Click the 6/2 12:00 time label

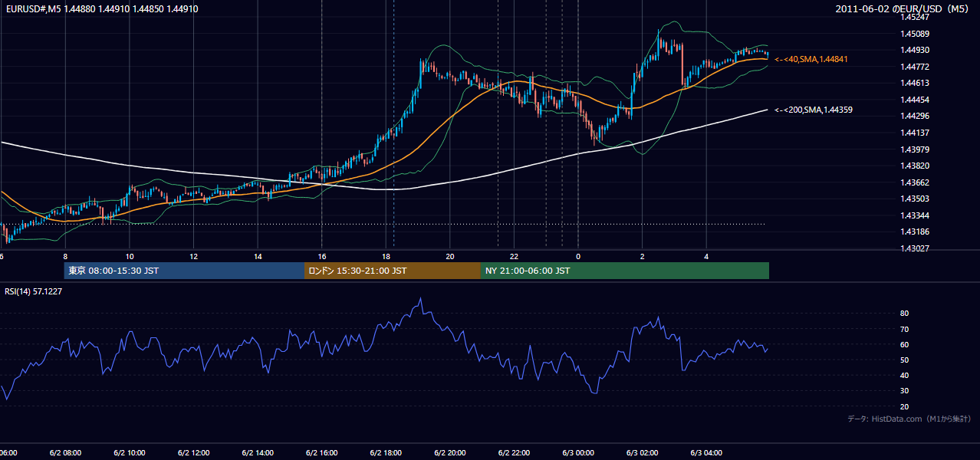click(x=193, y=453)
